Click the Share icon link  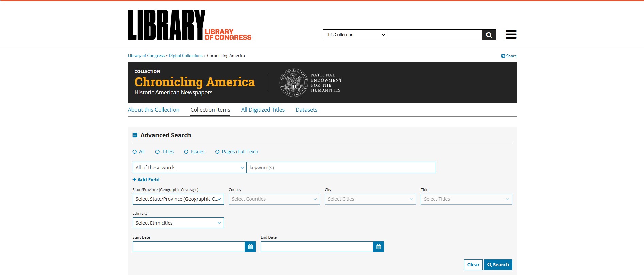click(509, 56)
